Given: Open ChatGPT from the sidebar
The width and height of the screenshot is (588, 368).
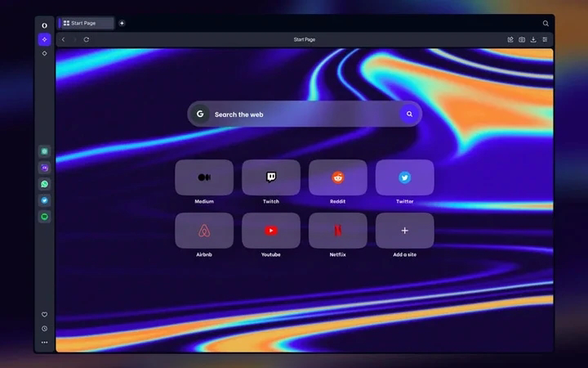Looking at the screenshot, I should pos(44,151).
